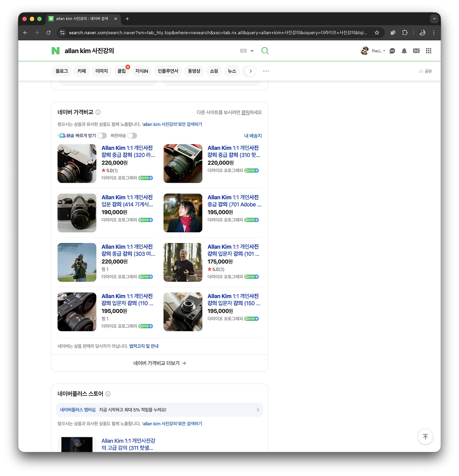This screenshot has width=459, height=476.
Task: Open the 310 핫... lecture camera thumbnail
Action: point(183,163)
